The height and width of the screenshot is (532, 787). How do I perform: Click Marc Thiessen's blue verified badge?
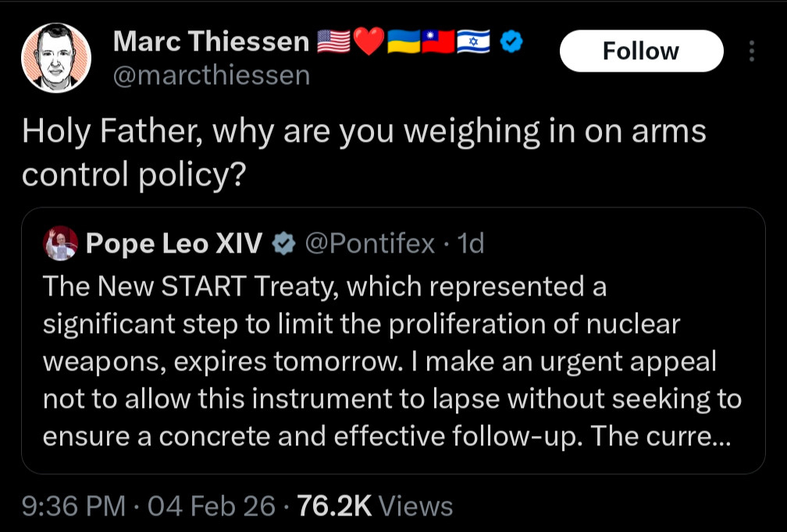511,42
